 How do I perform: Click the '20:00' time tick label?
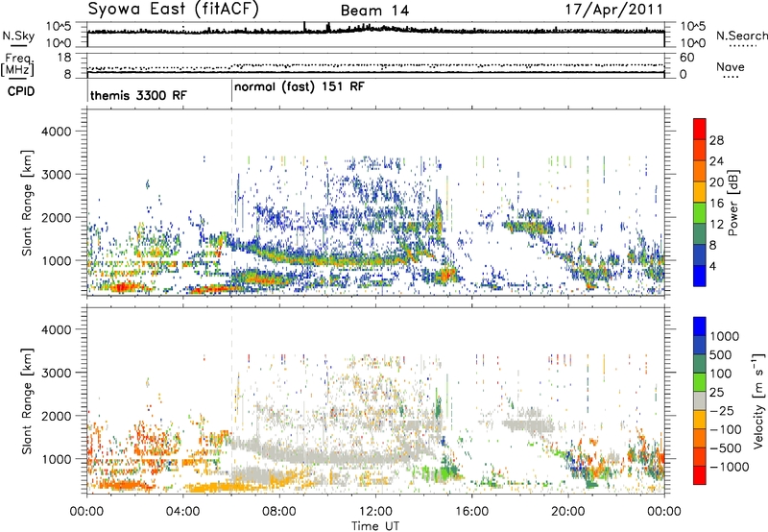click(567, 512)
